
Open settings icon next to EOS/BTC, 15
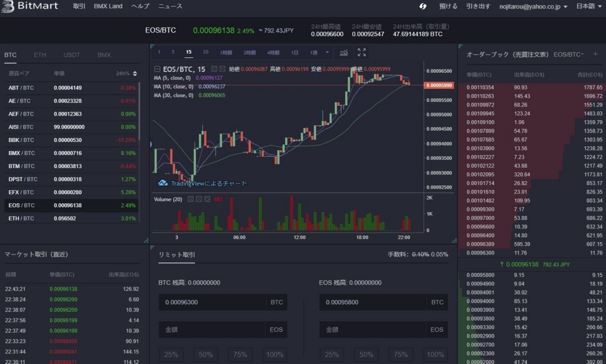[x=223, y=69]
